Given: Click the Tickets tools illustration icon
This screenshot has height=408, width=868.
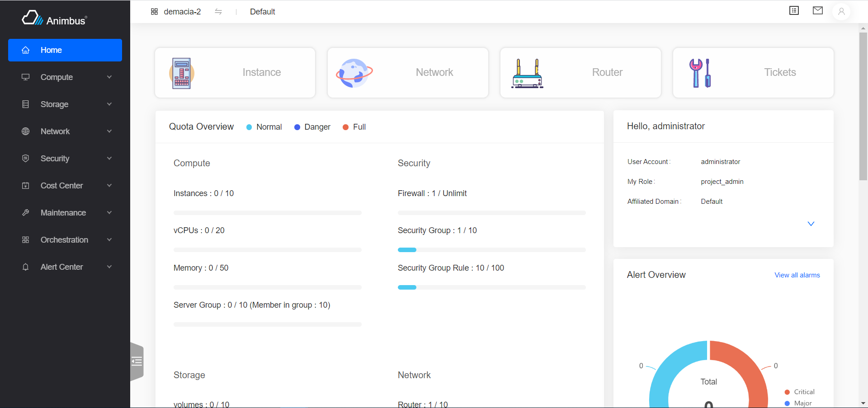Looking at the screenshot, I should tap(700, 73).
